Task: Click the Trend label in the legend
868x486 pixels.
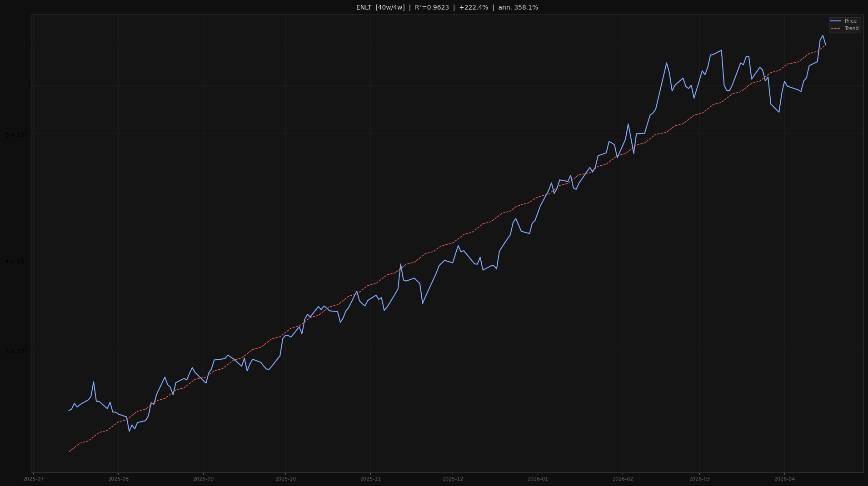Action: pos(851,29)
